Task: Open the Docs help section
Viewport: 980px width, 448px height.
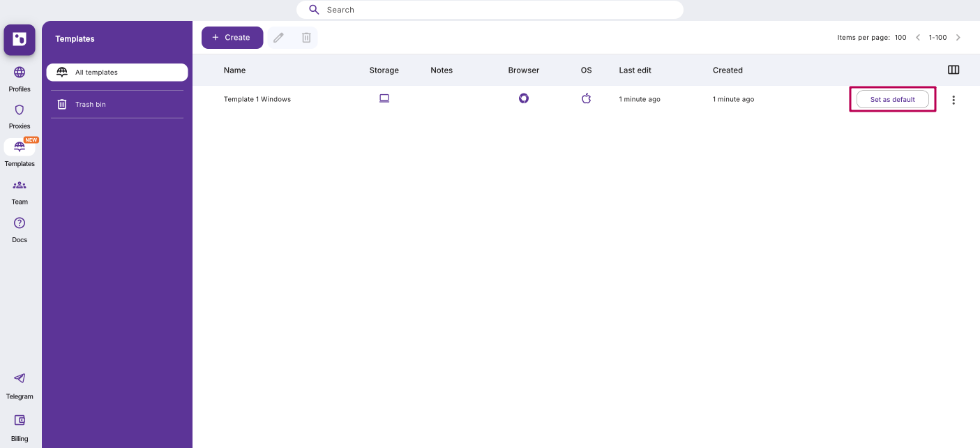Action: pyautogui.click(x=20, y=230)
